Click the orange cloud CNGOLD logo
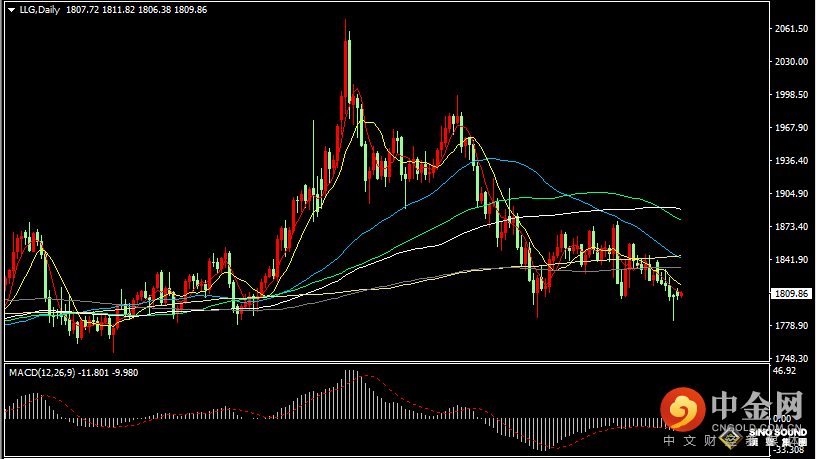Viewport: 817px width, 459px height. point(682,408)
